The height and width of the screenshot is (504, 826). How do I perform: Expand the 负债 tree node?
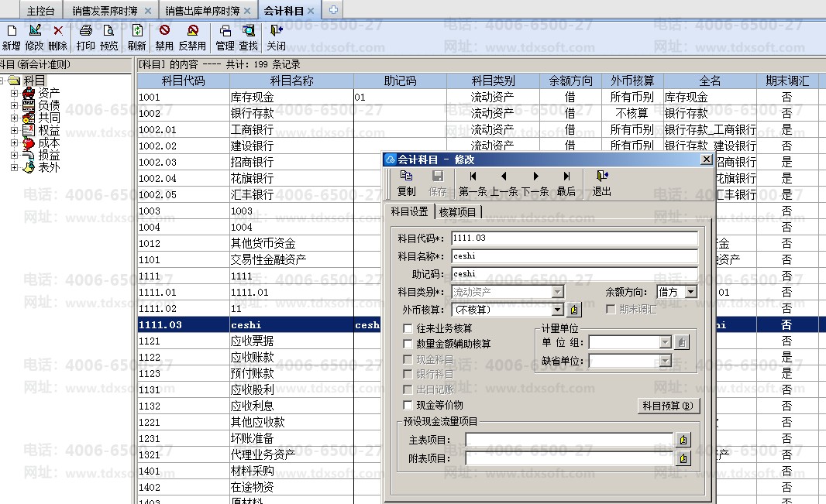[14, 105]
